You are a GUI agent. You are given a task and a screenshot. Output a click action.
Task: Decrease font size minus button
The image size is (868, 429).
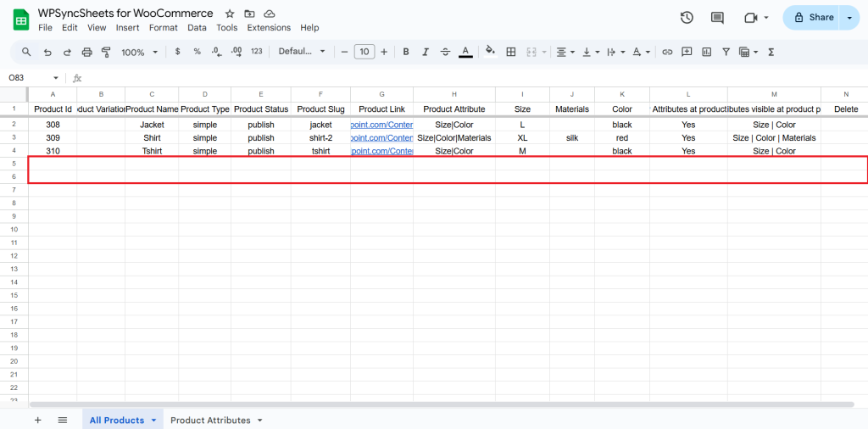(x=344, y=52)
